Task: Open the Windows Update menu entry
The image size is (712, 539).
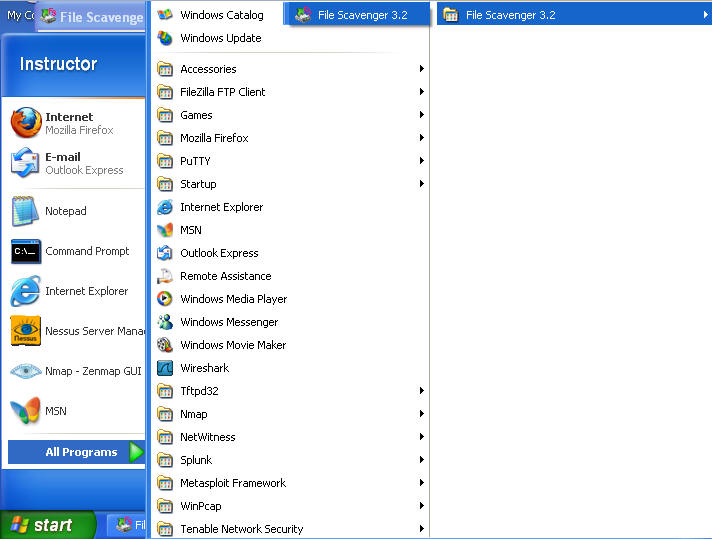Action: coord(291,38)
